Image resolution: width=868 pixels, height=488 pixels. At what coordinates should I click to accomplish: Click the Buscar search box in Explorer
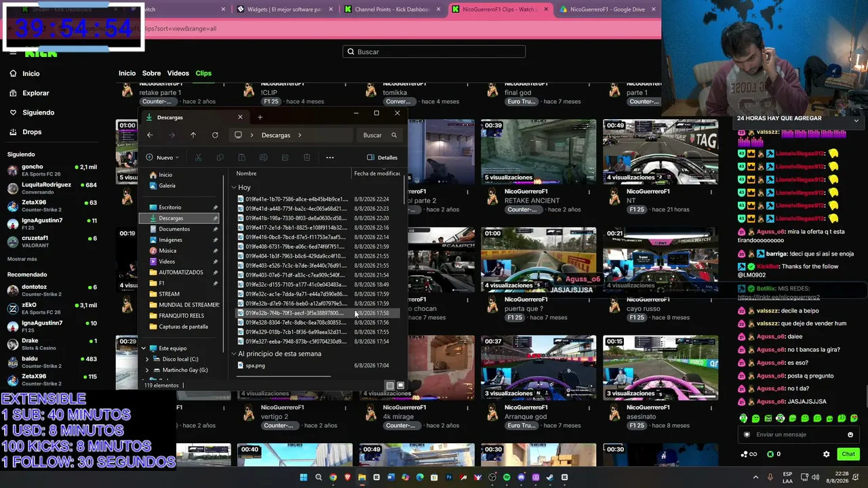click(380, 135)
